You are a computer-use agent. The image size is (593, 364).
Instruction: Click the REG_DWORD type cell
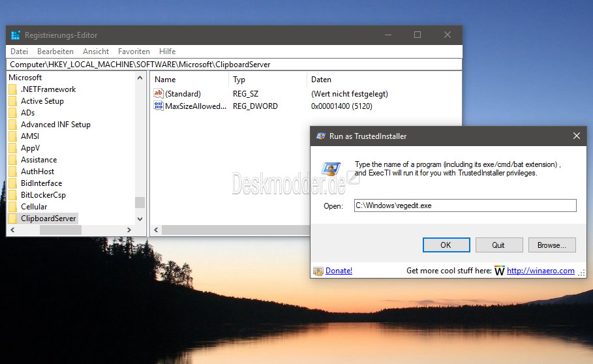coord(255,106)
